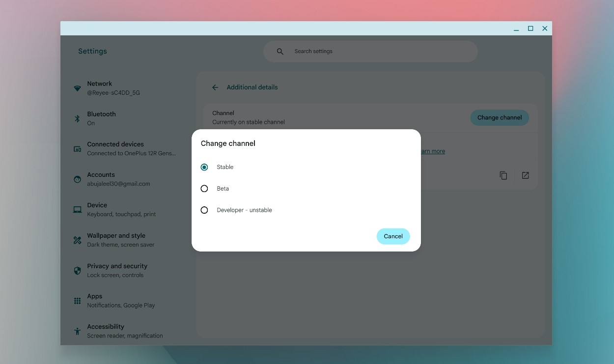Click 'Screen reader, magnification' subtitle
The height and width of the screenshot is (364, 614).
pos(125,336)
